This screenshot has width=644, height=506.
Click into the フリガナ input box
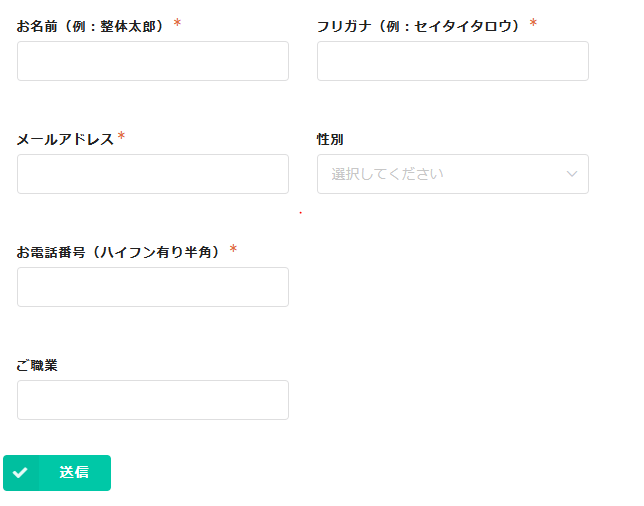[452, 61]
